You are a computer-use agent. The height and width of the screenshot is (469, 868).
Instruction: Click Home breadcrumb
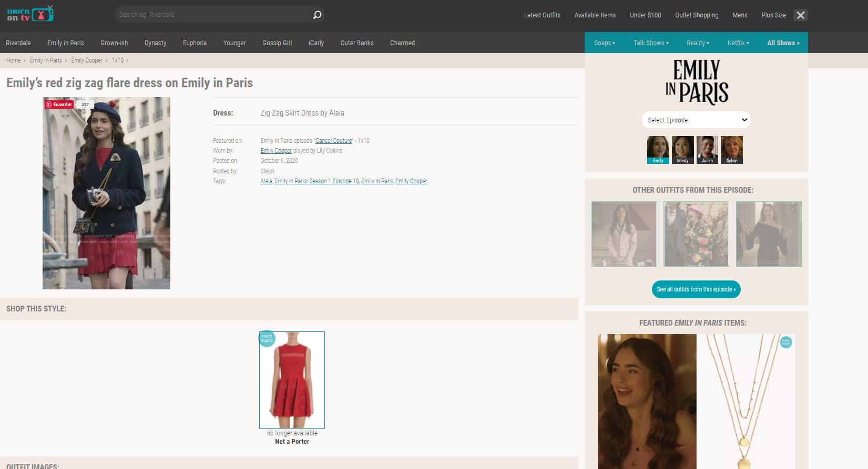pyautogui.click(x=13, y=60)
